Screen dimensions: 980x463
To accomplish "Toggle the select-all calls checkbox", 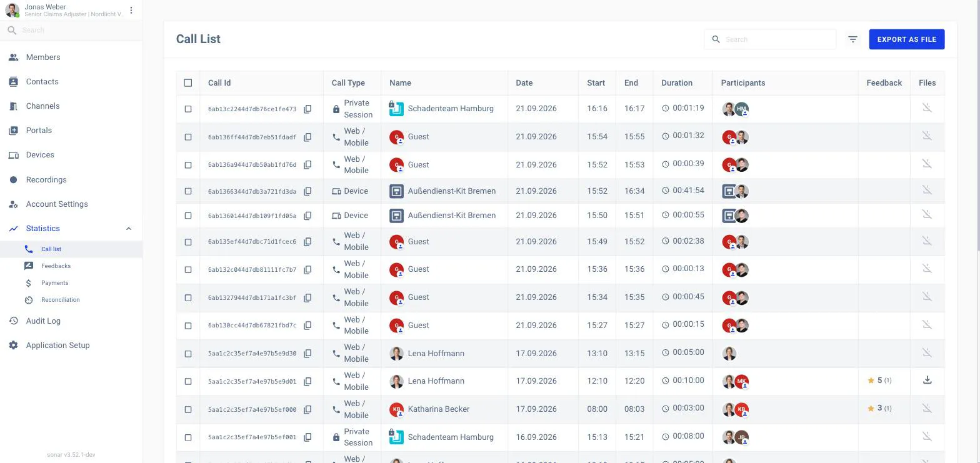I will [188, 82].
